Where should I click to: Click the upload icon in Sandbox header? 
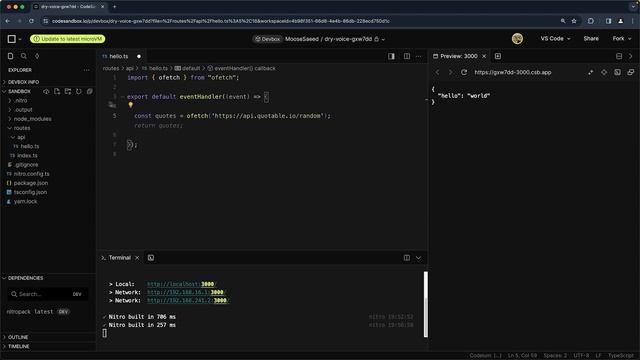click(46, 91)
